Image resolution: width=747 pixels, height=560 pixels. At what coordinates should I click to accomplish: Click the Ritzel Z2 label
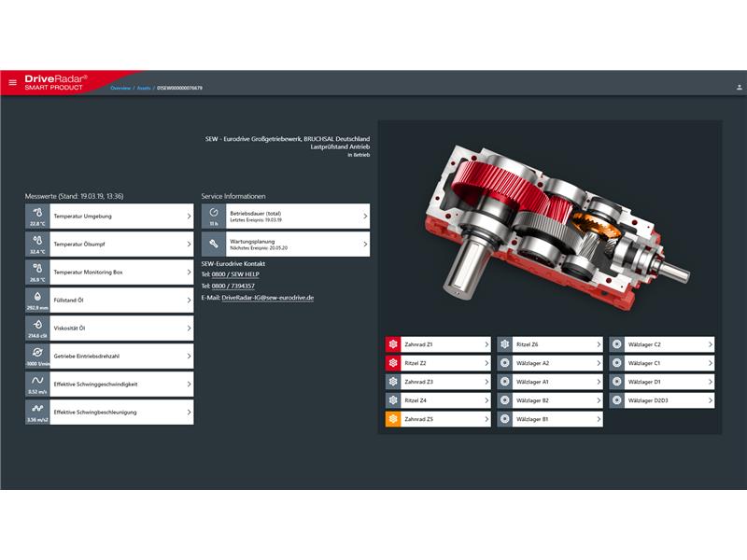point(416,363)
